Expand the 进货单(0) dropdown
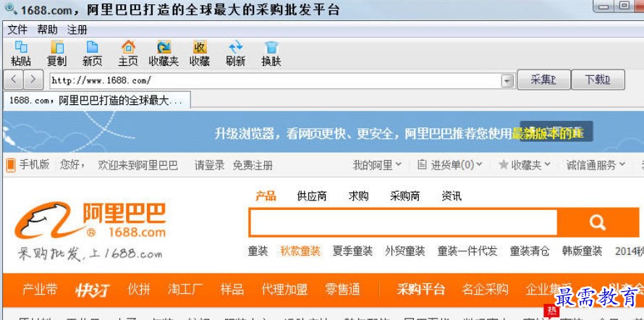Screen dimensions: 644x320 coord(450,166)
